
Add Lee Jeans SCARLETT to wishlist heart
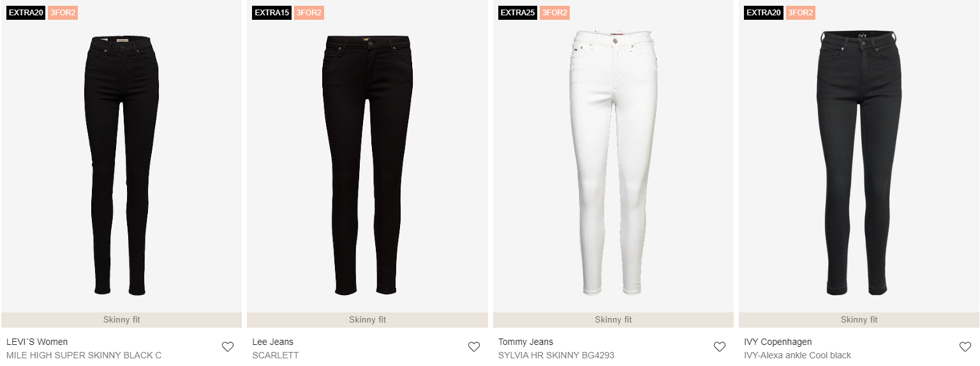[x=473, y=347]
